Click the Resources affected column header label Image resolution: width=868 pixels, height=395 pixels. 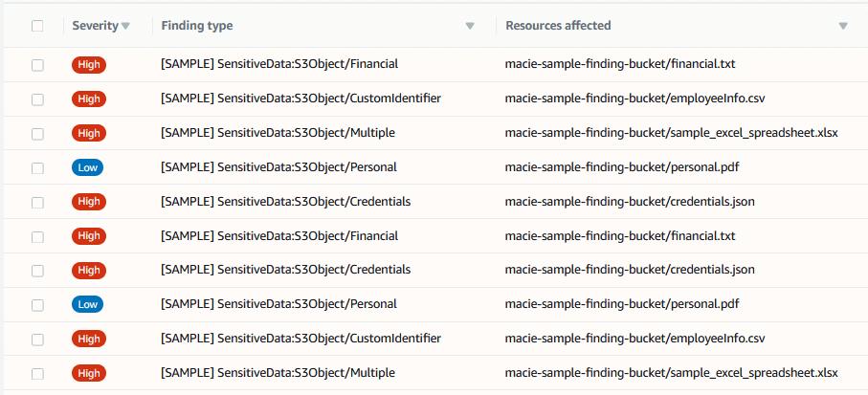[x=558, y=26]
